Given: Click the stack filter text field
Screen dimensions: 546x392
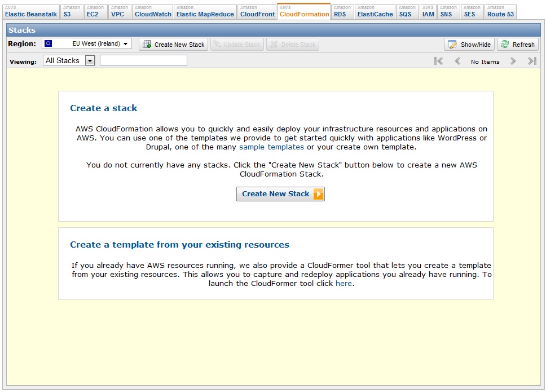Looking at the screenshot, I should [x=143, y=60].
